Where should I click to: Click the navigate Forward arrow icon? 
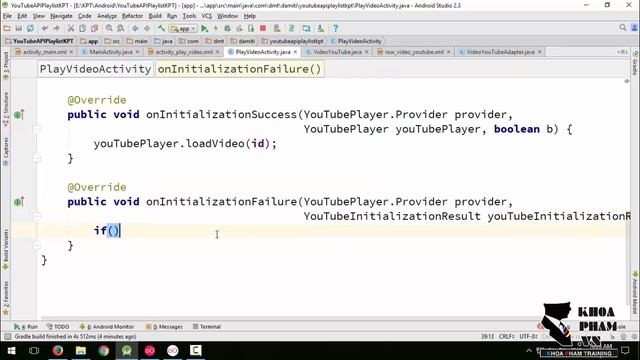point(147,28)
